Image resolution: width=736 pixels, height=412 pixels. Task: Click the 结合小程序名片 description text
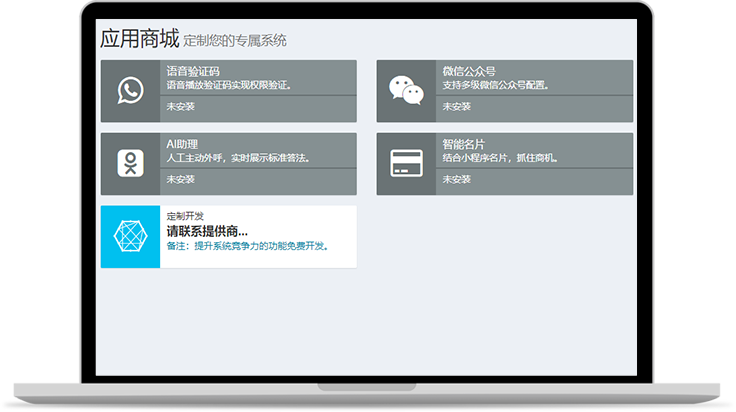500,158
